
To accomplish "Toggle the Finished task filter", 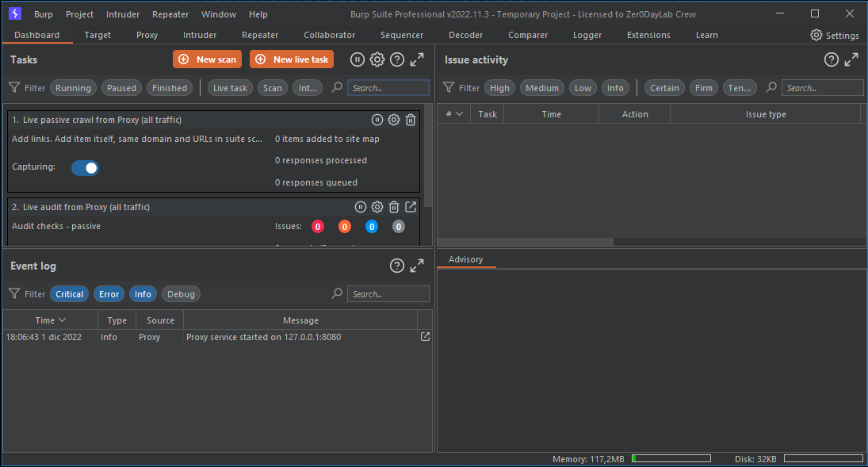I will (x=170, y=88).
